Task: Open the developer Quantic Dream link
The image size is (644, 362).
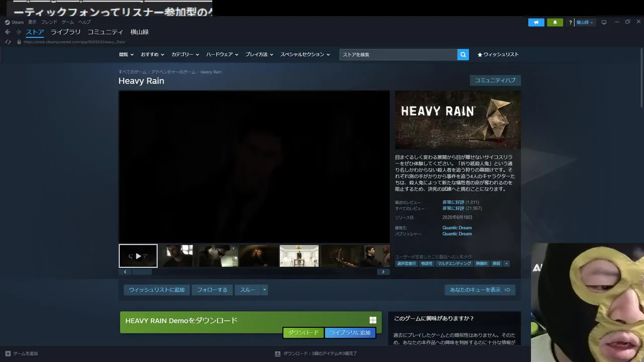Action: [457, 228]
